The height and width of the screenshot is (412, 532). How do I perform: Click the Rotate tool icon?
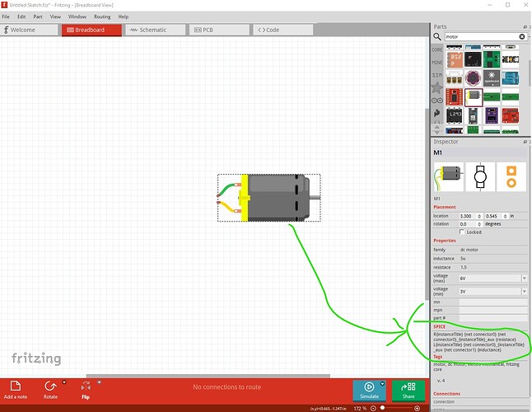coord(50,386)
